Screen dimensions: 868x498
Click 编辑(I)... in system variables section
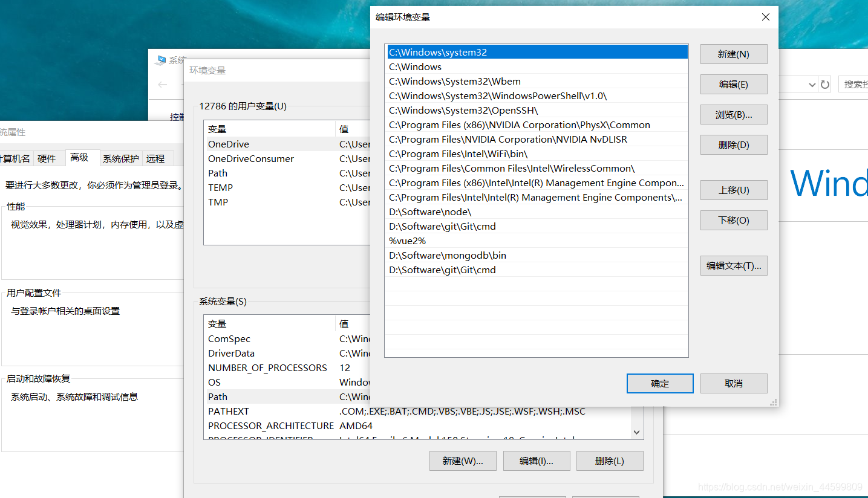click(537, 461)
